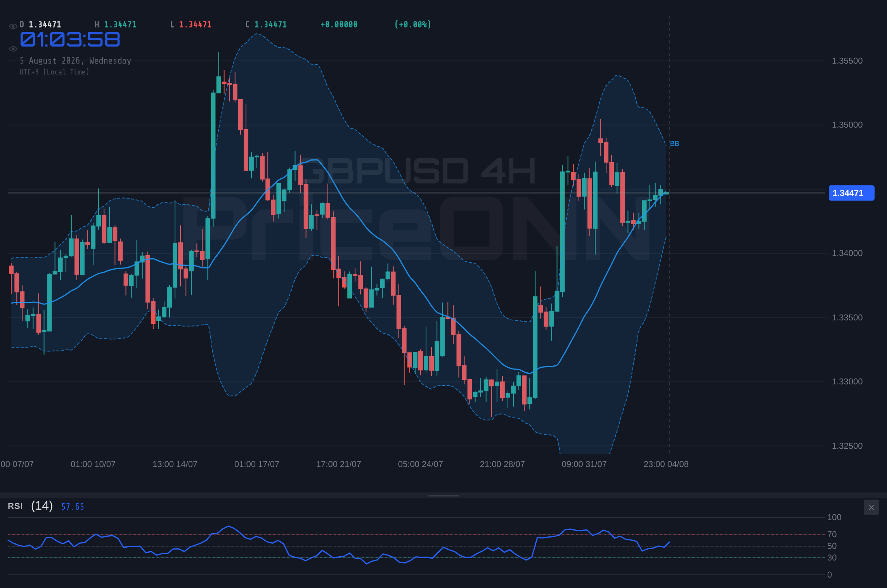This screenshot has height=588, width=887.
Task: Click the RSI 30 oversold level label
Action: pos(832,558)
